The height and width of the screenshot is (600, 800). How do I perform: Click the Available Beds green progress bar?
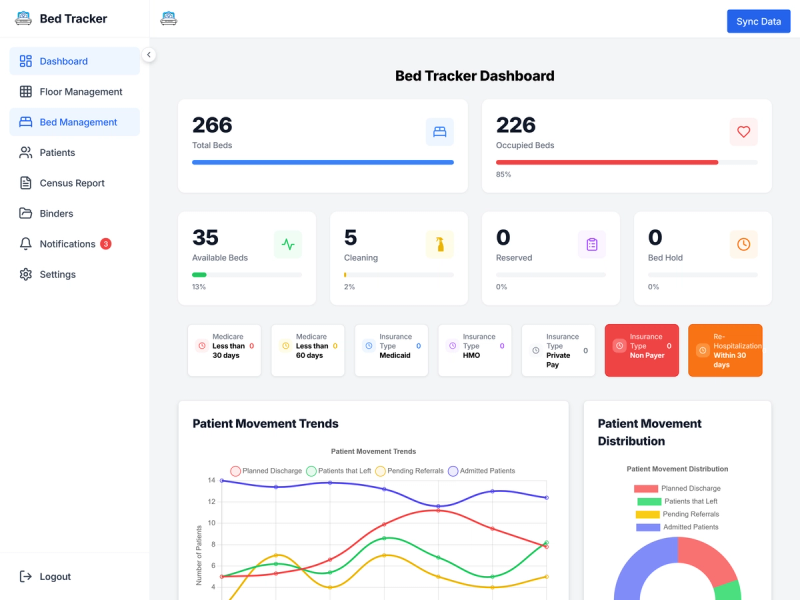coord(199,275)
